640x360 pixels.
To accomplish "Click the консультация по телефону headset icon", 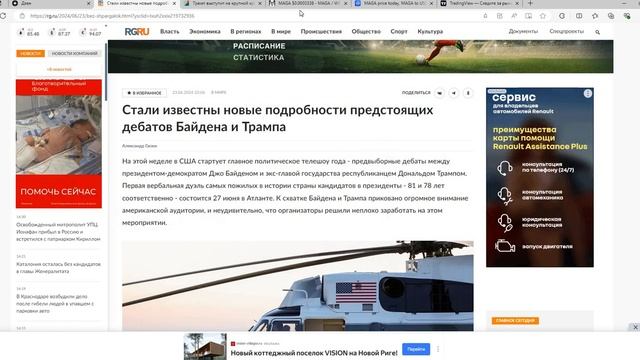I will pyautogui.click(x=505, y=167).
